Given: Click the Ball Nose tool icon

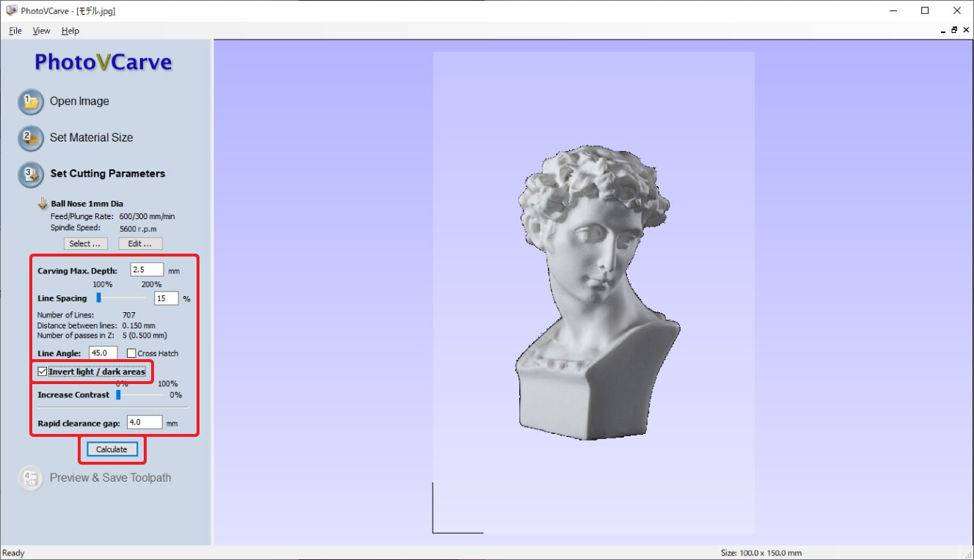Looking at the screenshot, I should pyautogui.click(x=43, y=204).
